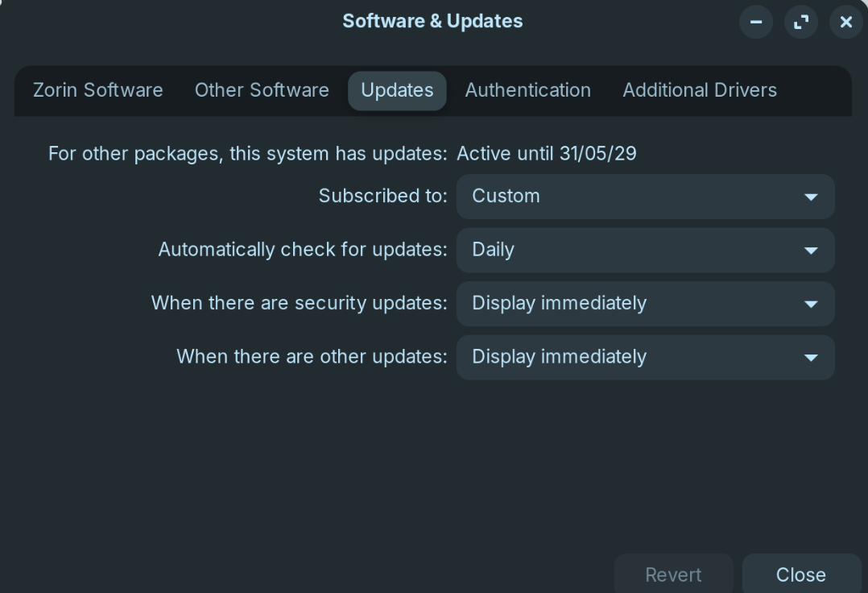Click the Close button at bottom
The height and width of the screenshot is (593, 868).
click(800, 574)
